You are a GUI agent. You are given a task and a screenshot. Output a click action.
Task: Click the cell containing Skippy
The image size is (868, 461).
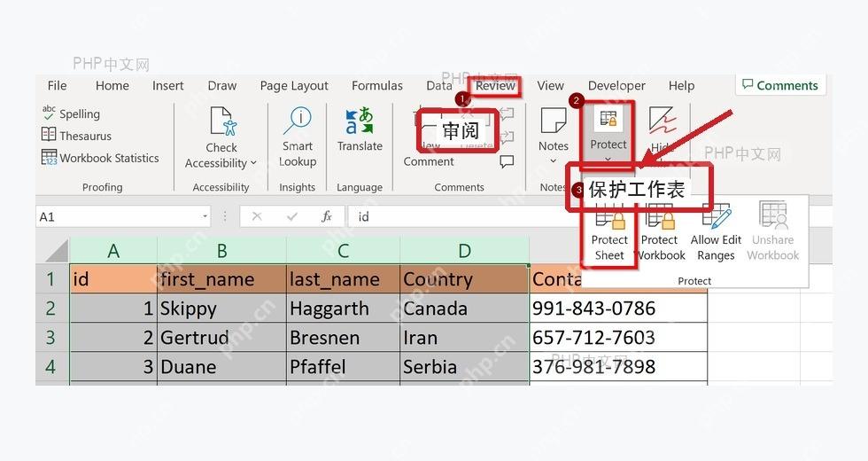click(x=222, y=309)
